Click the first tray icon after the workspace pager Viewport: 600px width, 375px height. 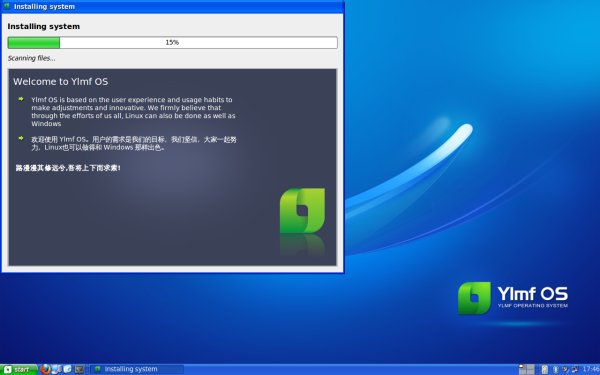tap(545, 369)
